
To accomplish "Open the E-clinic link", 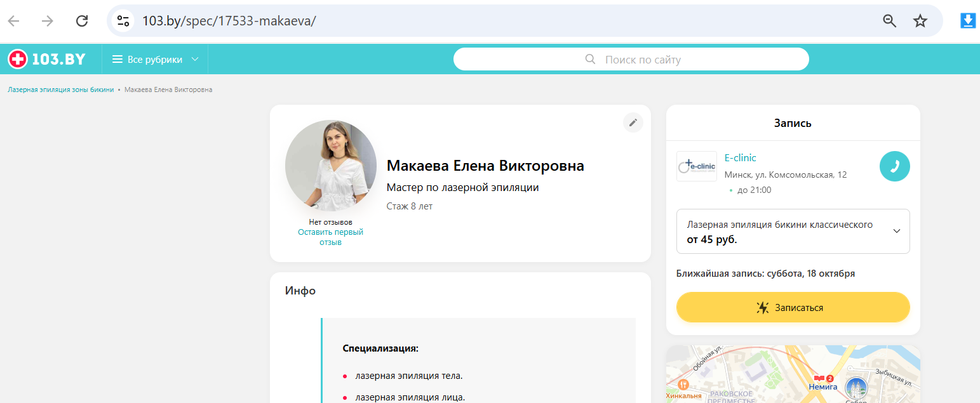I will point(741,158).
